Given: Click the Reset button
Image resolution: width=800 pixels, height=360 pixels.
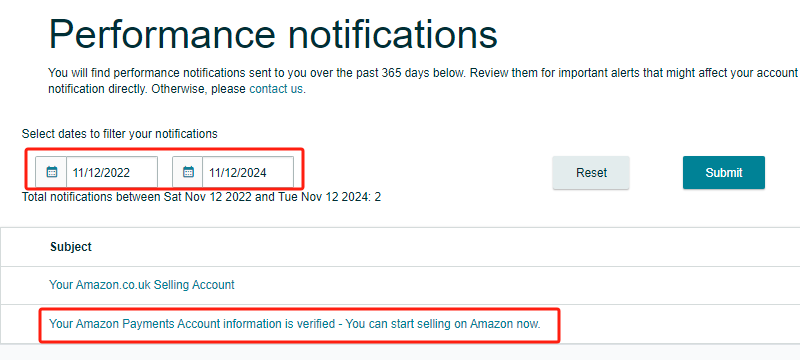Looking at the screenshot, I should [591, 173].
